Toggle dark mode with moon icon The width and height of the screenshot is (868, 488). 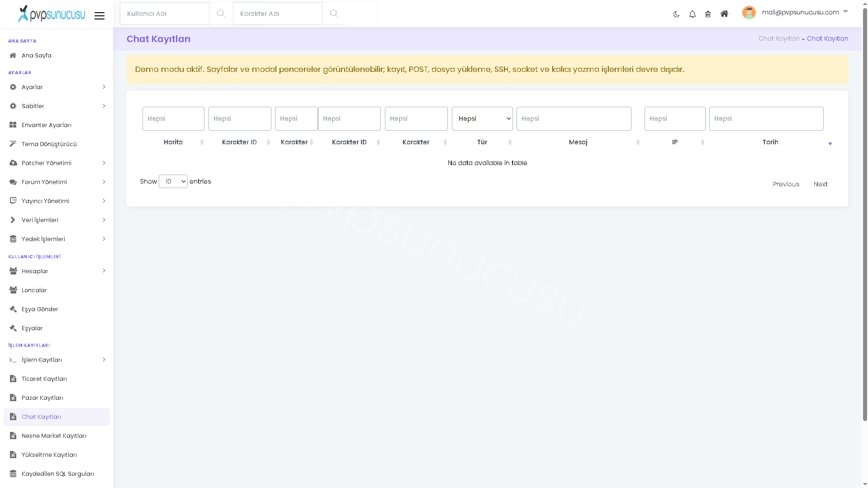coord(676,14)
